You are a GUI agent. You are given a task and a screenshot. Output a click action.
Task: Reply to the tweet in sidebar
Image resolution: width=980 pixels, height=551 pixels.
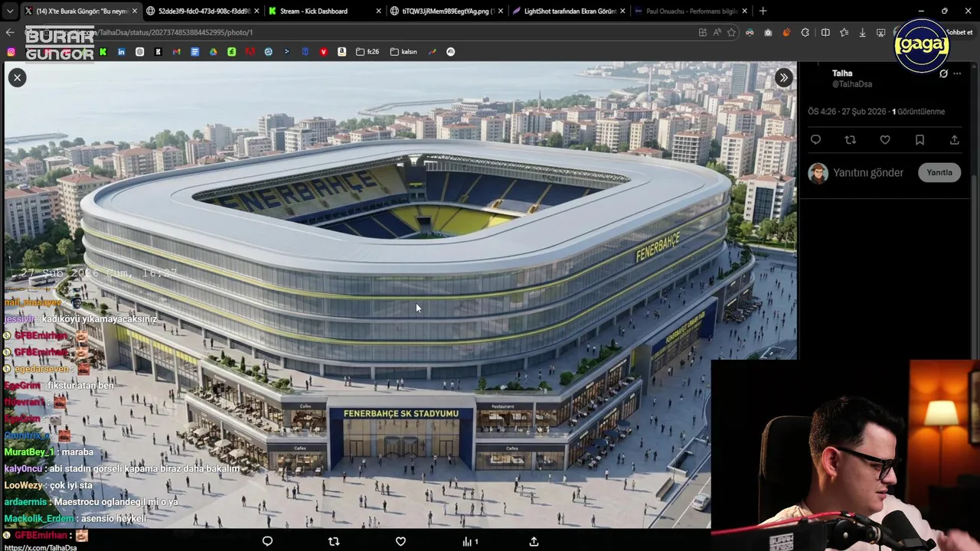pos(815,140)
